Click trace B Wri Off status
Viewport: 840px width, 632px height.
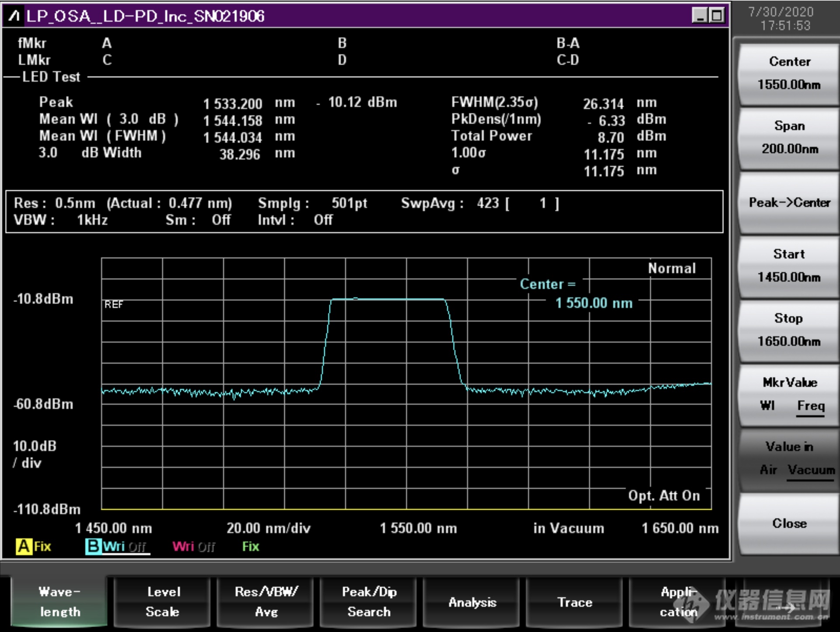125,546
